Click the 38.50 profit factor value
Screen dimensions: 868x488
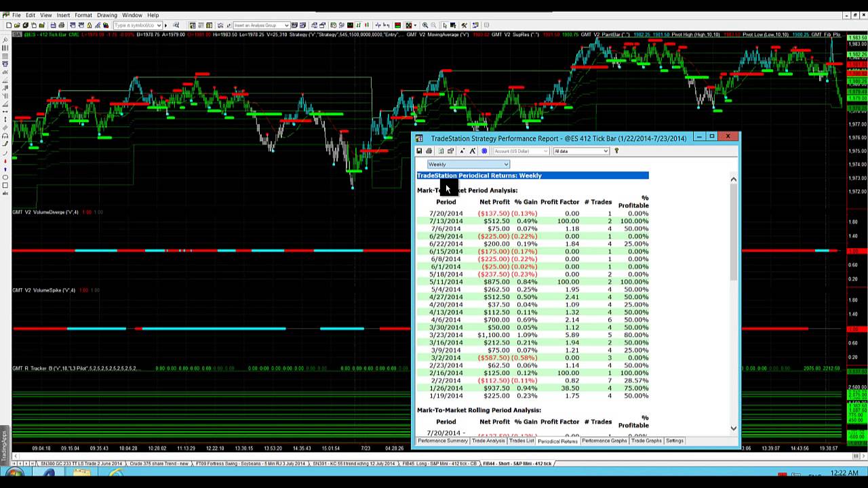tap(568, 388)
